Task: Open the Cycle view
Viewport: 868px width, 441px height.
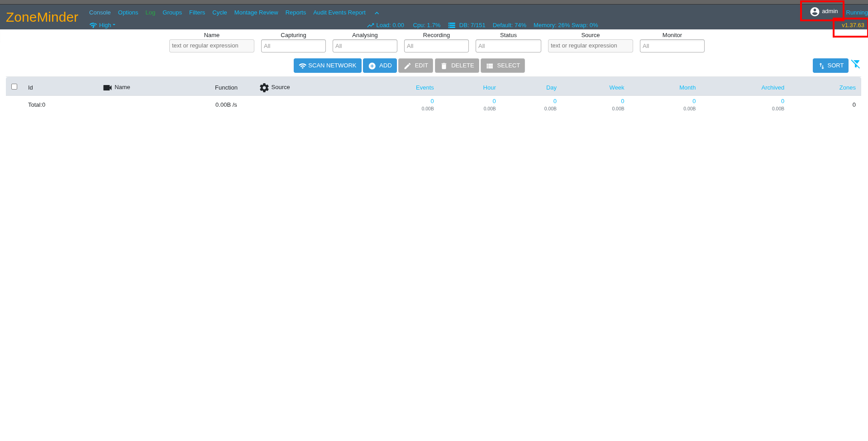Action: tap(219, 13)
